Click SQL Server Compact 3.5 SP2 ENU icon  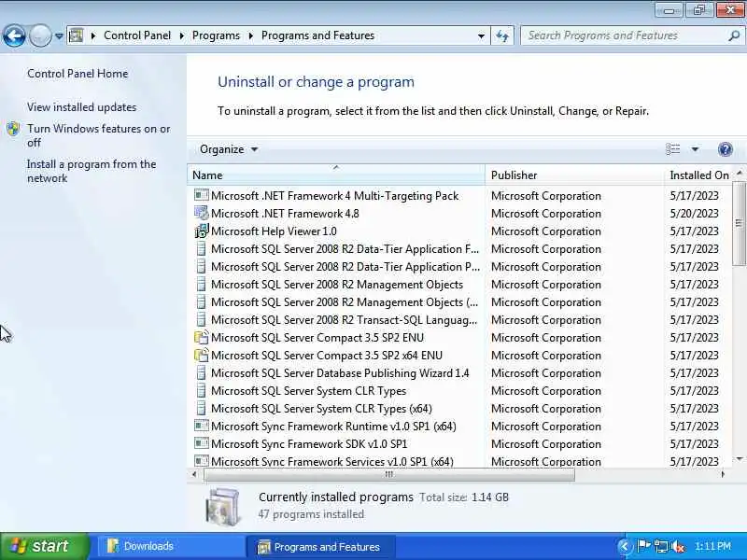coord(202,338)
